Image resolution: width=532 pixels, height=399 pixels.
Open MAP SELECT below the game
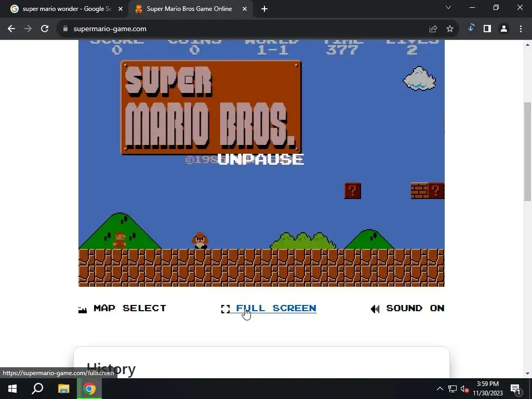(x=130, y=308)
